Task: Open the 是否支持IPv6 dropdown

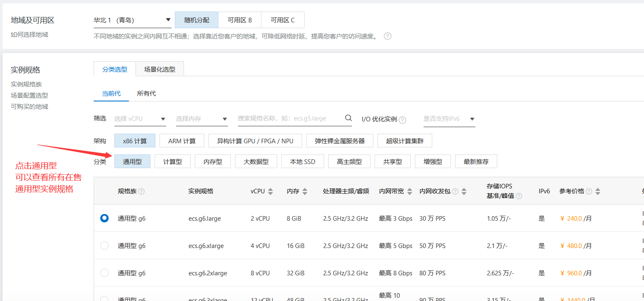Action: tap(449, 119)
